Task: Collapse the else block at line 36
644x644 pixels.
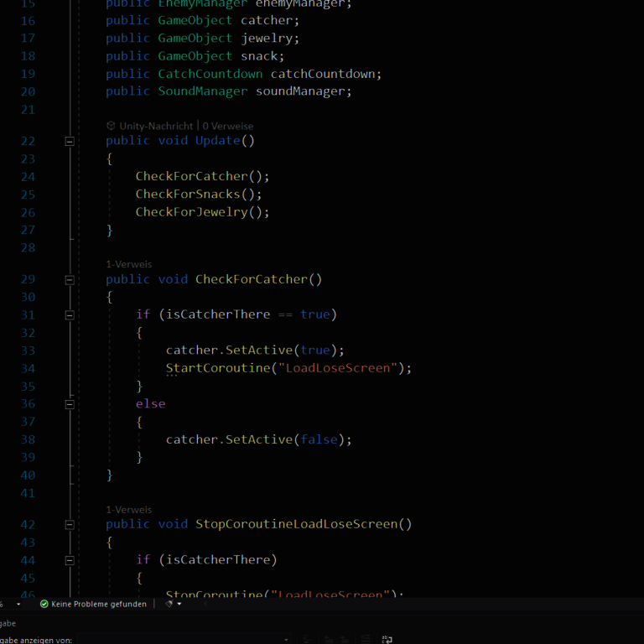Action: point(70,404)
